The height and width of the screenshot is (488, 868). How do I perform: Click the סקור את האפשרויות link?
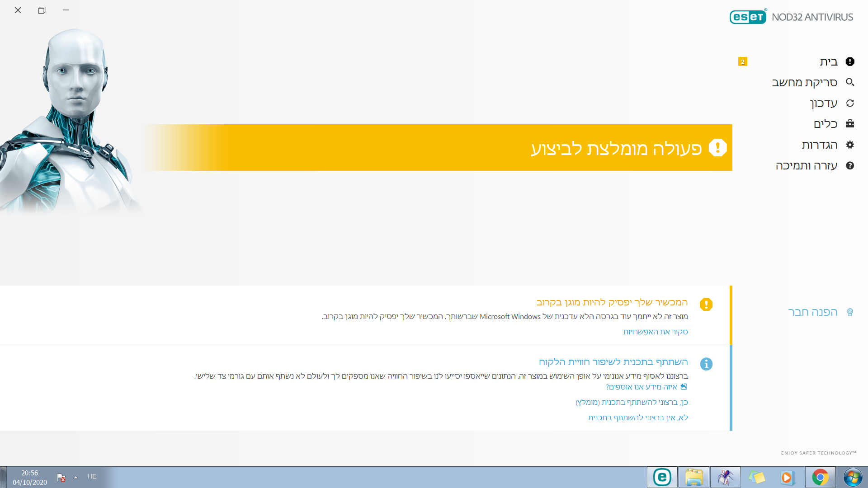tap(656, 332)
